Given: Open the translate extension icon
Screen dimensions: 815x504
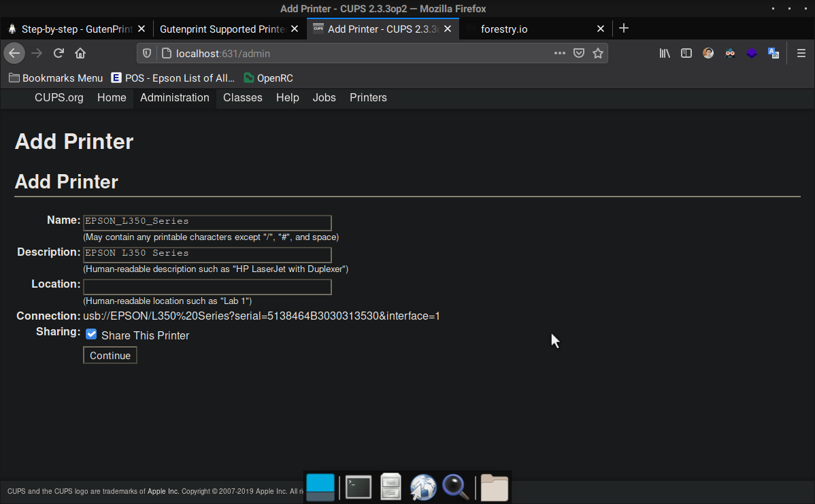Looking at the screenshot, I should [x=774, y=53].
